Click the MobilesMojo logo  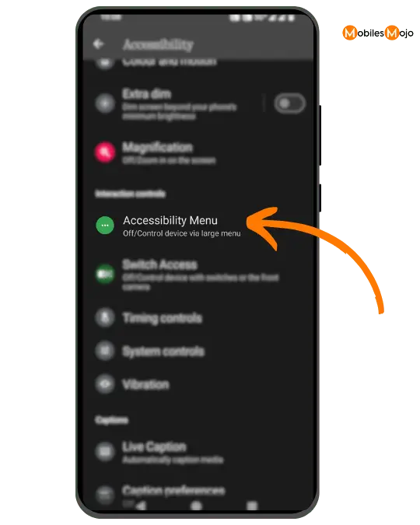tap(378, 33)
